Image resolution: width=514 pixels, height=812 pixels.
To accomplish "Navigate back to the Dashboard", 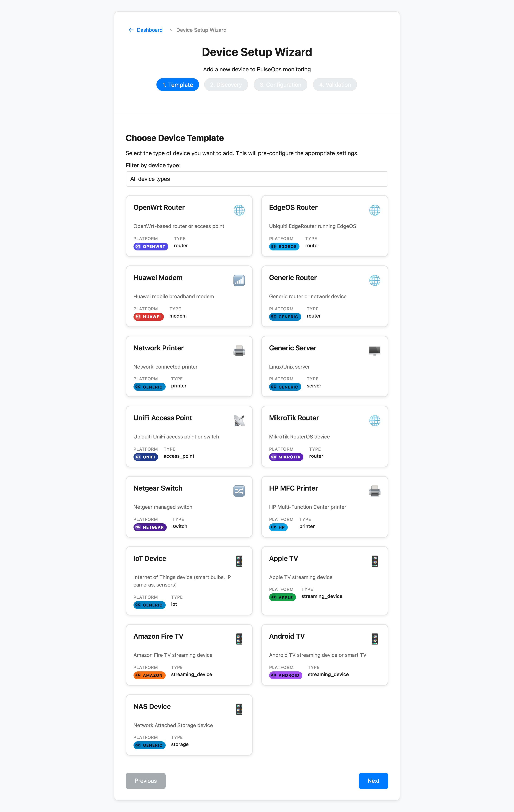I will 149,30.
